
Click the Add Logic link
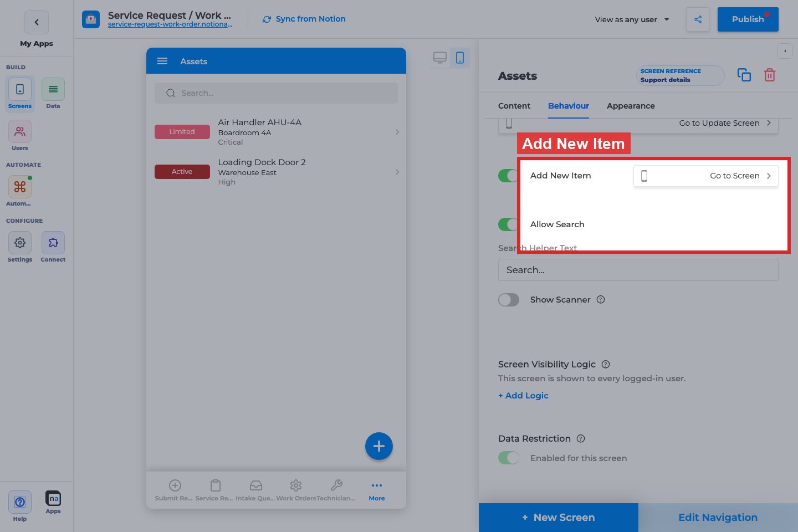click(523, 396)
